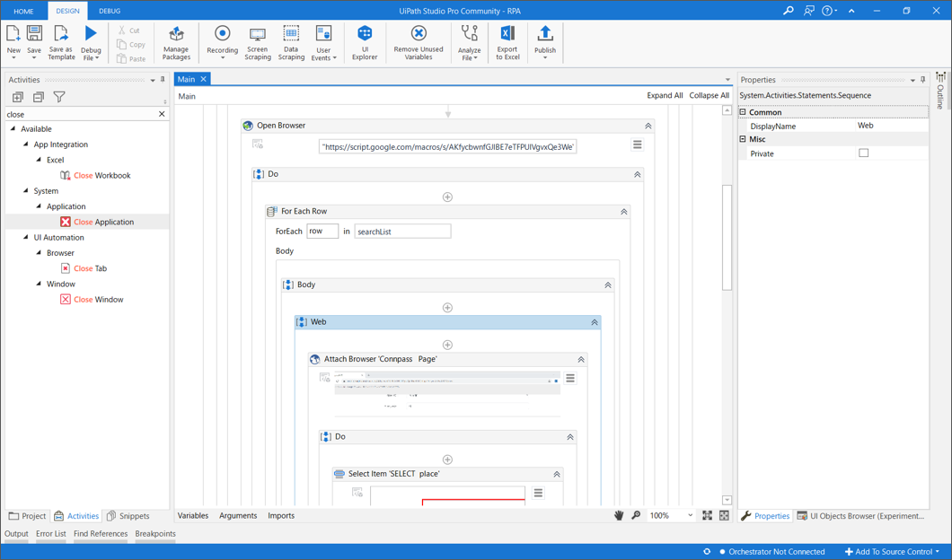Collapse the Common properties section
The height and width of the screenshot is (560, 952).
tap(744, 112)
